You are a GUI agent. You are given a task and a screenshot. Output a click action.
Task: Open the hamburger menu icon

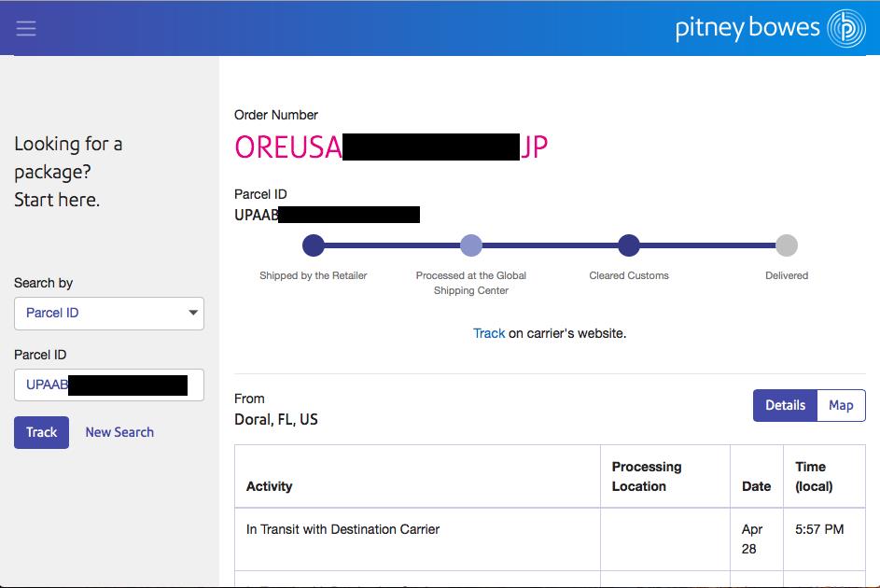click(x=26, y=28)
